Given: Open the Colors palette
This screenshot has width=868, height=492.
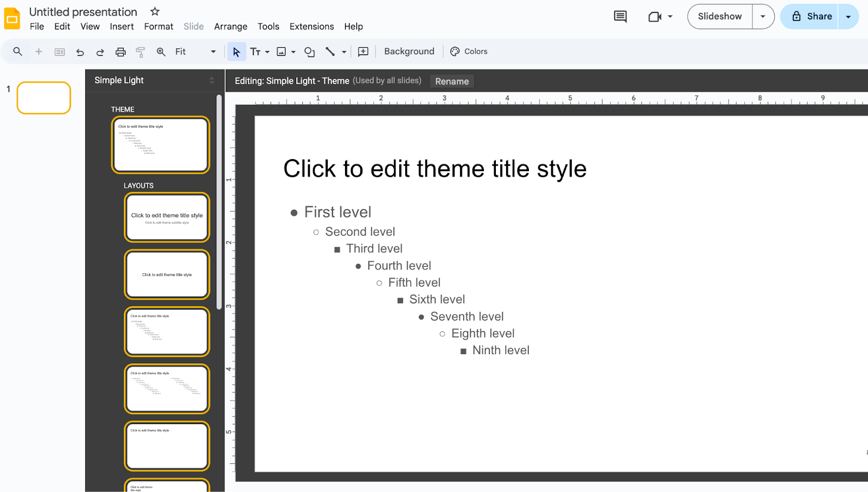Looking at the screenshot, I should (469, 51).
